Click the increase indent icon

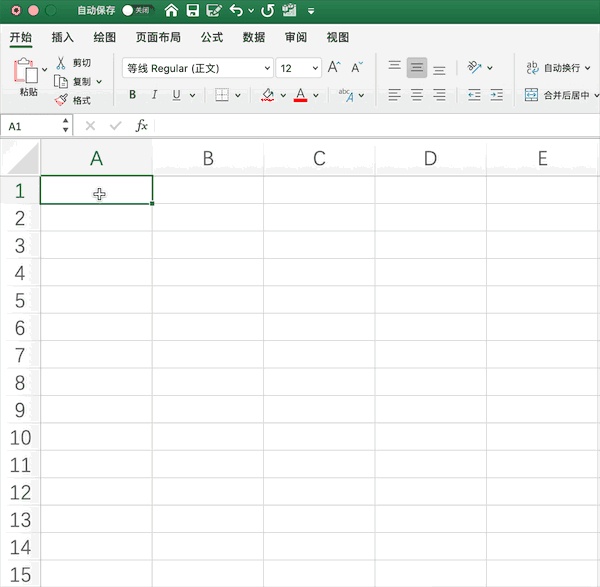496,95
